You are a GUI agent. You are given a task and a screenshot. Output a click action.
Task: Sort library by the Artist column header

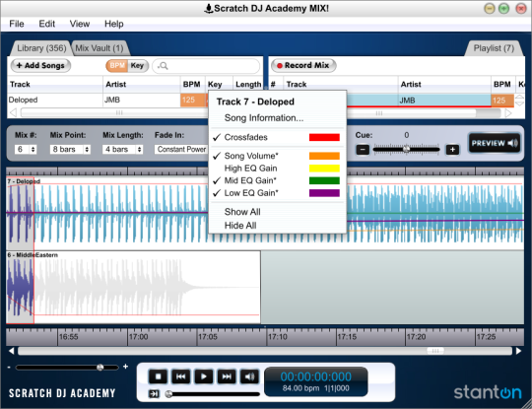click(141, 84)
